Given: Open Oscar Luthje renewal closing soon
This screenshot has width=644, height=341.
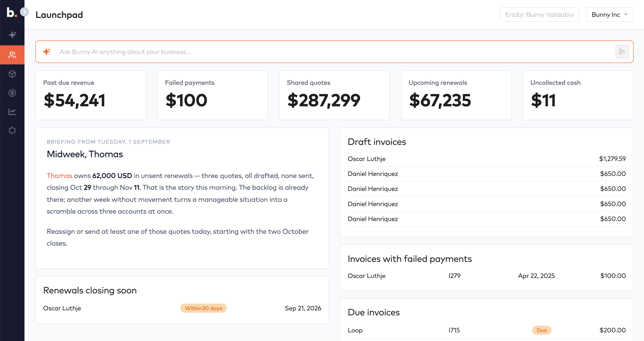Looking at the screenshot, I should (x=182, y=308).
